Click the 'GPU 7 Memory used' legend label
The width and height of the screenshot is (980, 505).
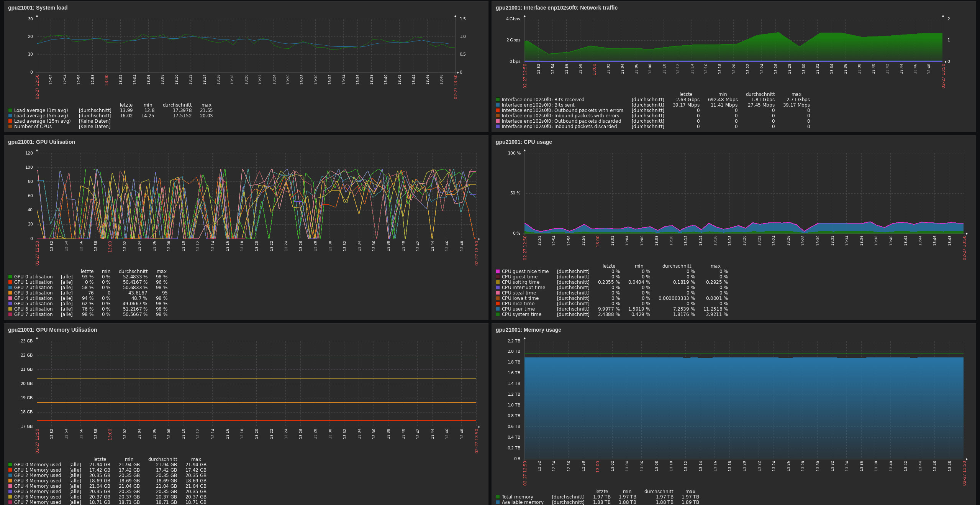coord(38,502)
